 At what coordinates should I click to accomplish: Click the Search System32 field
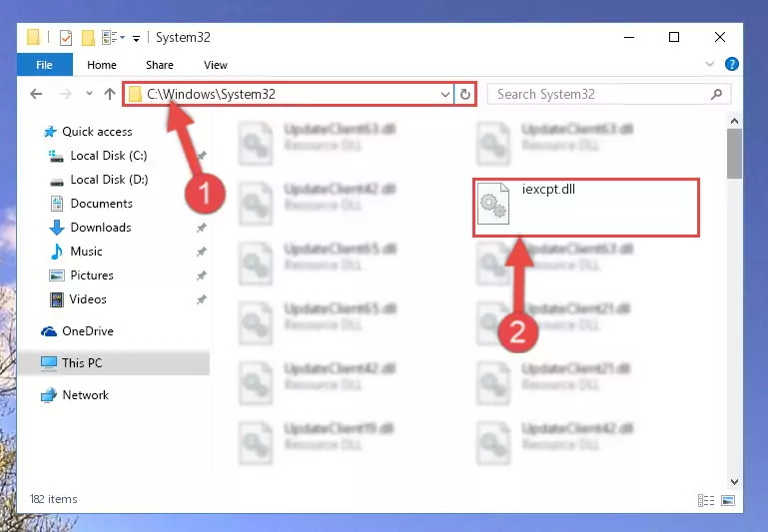tap(609, 94)
